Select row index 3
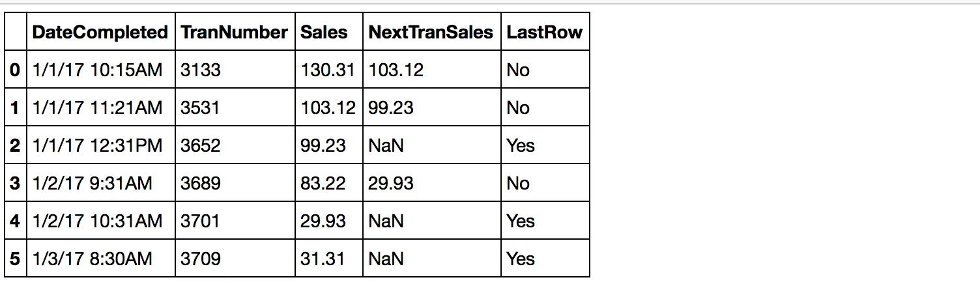Image resolution: width=980 pixels, height=284 pixels. click(16, 183)
